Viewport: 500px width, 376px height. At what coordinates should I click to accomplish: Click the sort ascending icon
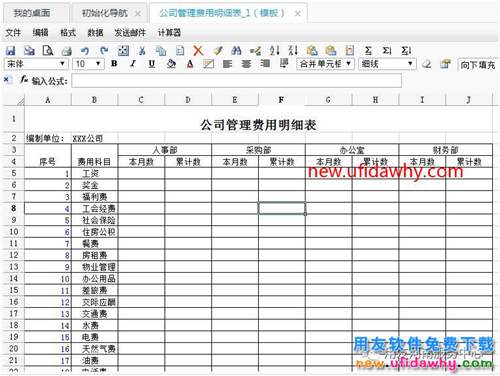point(275,51)
